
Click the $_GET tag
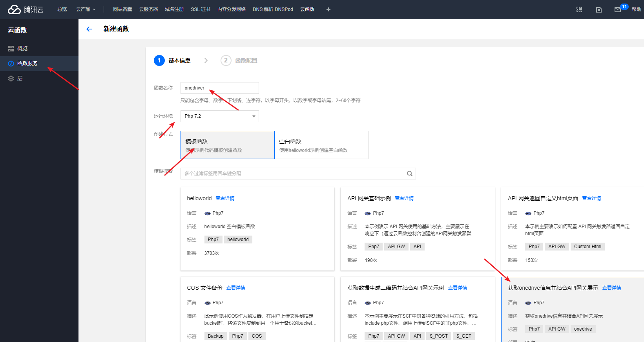[x=463, y=336]
